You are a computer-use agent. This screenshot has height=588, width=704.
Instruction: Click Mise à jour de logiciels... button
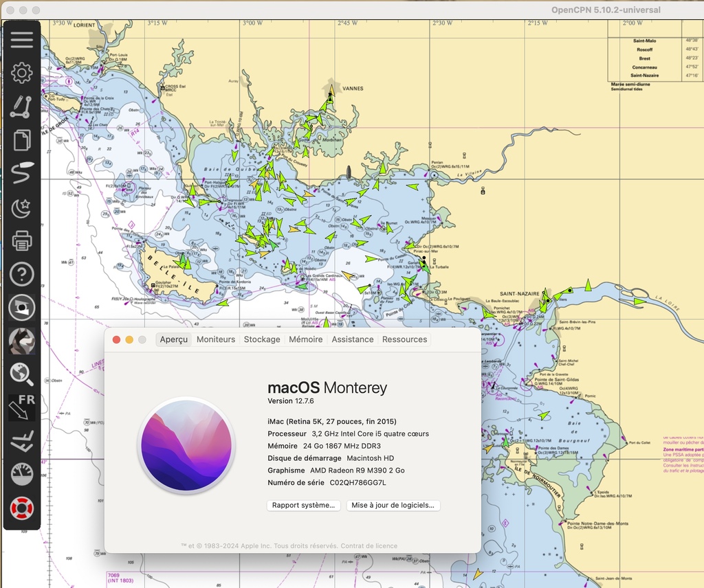[393, 506]
